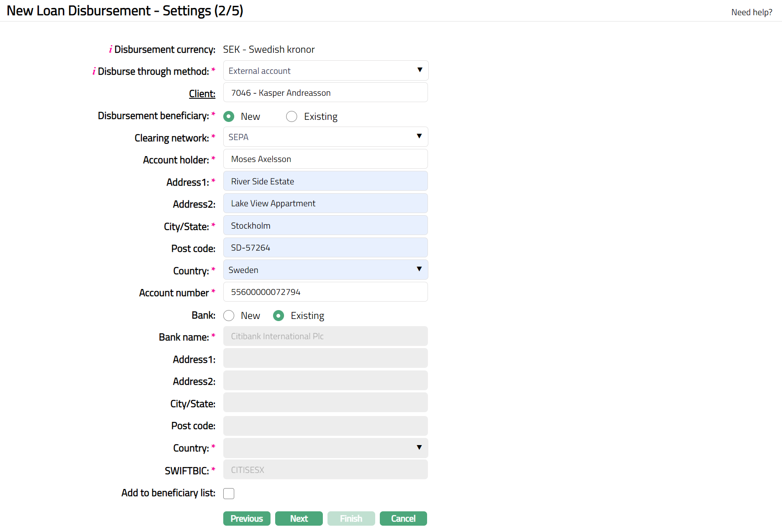
Task: Focus the Account number text field
Action: (325, 292)
